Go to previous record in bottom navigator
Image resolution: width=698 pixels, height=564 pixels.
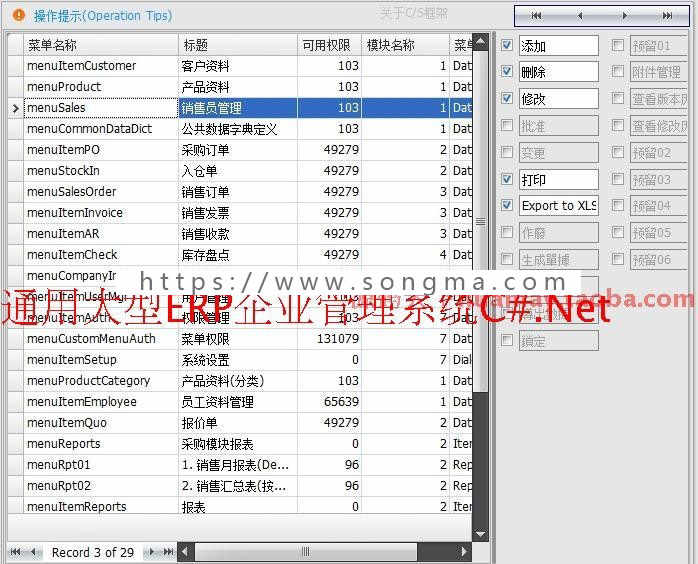[34, 552]
